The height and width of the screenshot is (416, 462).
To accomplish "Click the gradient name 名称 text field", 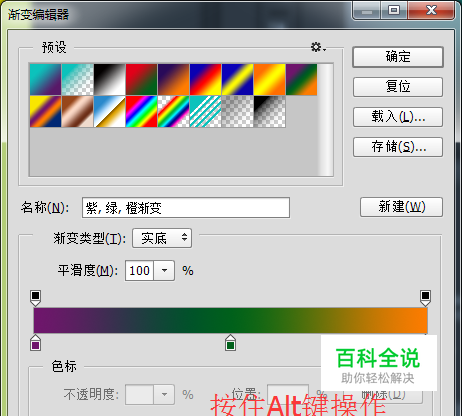I will coord(186,208).
